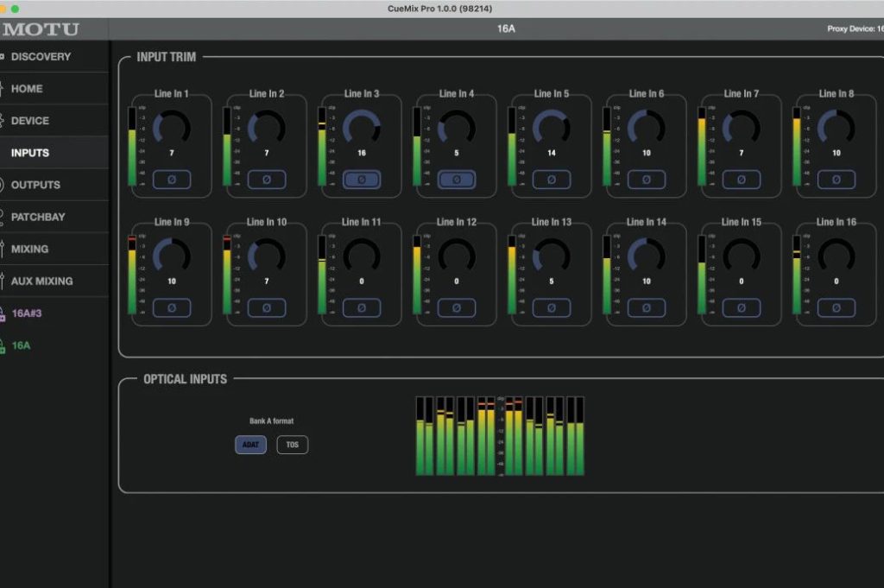Open the Patchbay section
The image size is (884, 588).
(38, 217)
